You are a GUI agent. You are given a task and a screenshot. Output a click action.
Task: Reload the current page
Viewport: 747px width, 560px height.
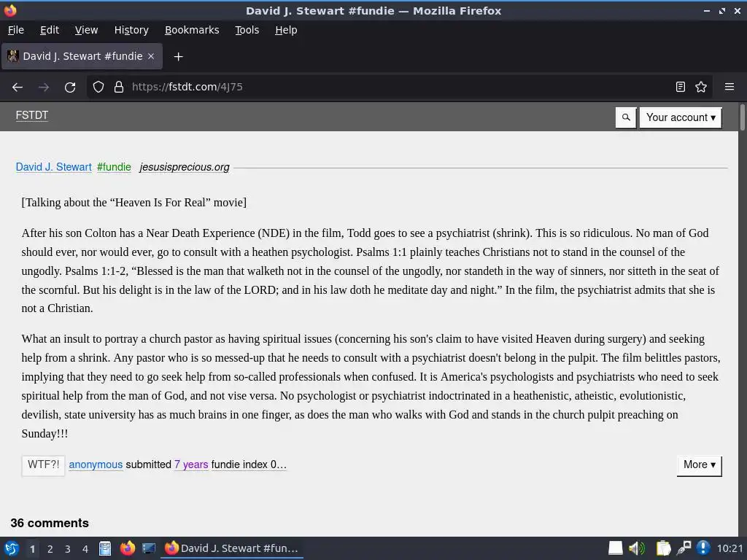pos(70,87)
